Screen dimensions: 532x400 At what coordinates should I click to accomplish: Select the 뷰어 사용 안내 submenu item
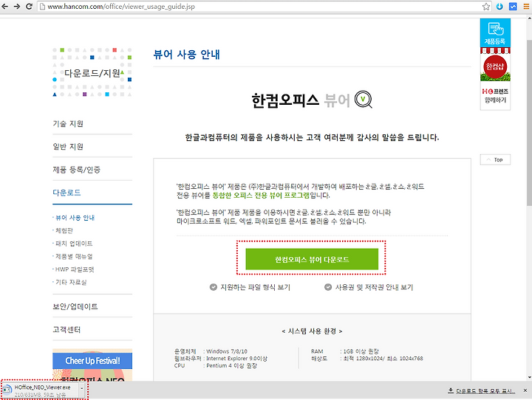(75, 218)
